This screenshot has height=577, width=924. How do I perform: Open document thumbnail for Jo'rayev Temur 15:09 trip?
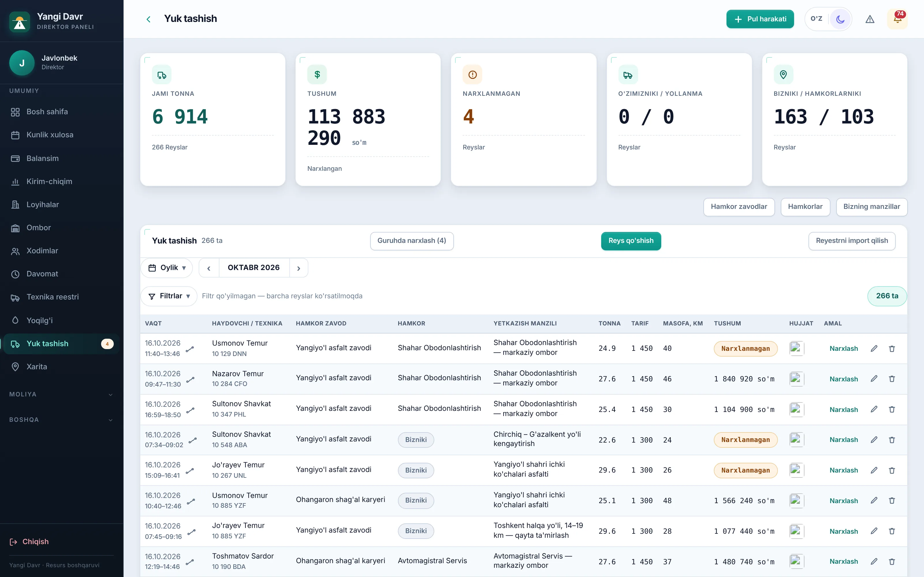pyautogui.click(x=796, y=470)
